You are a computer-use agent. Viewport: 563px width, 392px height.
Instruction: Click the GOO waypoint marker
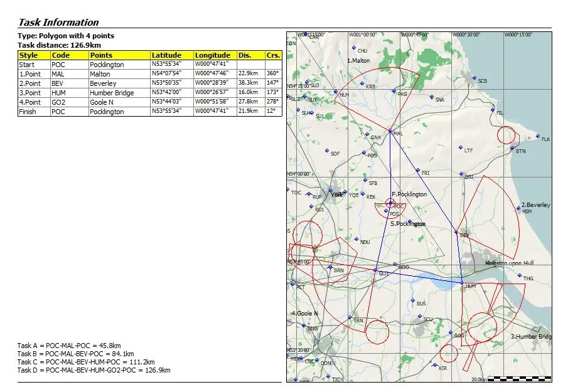tap(395, 264)
